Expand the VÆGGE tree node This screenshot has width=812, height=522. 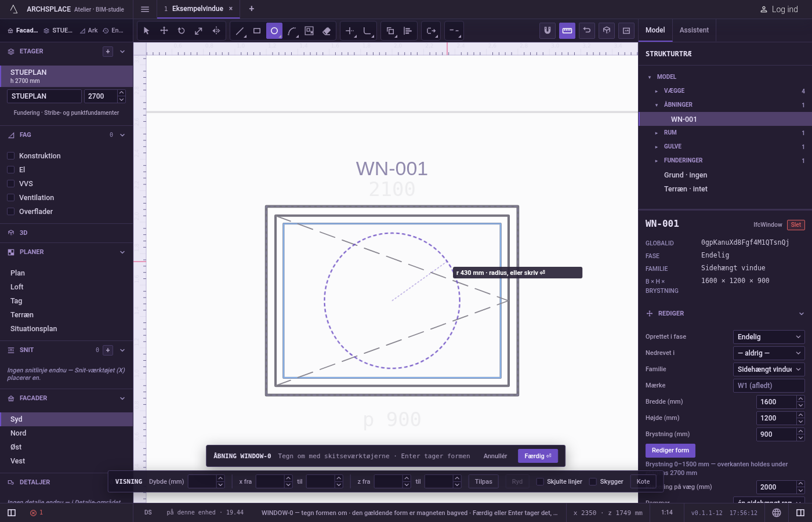[x=657, y=91]
